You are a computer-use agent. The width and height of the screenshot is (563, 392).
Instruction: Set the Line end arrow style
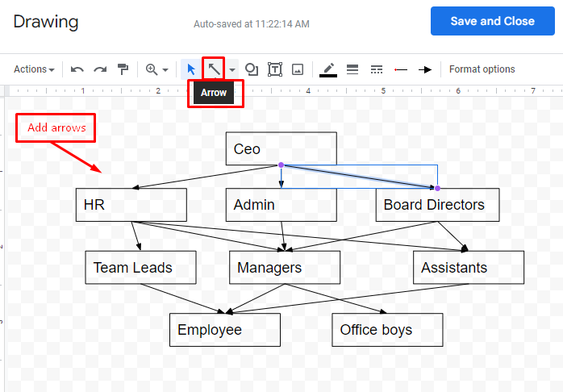(x=425, y=69)
